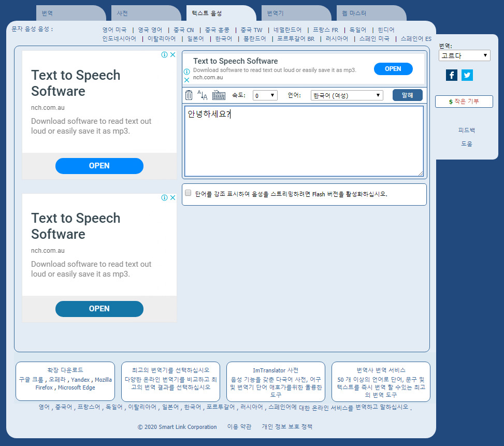Click the 오페라 extension link
504x446 pixels.
tap(57, 380)
